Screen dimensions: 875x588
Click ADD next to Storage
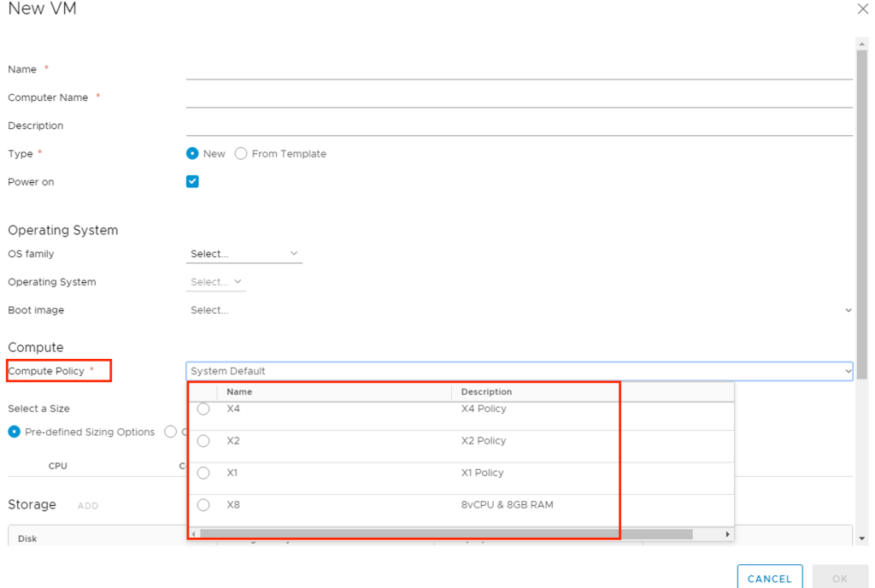coord(88,506)
